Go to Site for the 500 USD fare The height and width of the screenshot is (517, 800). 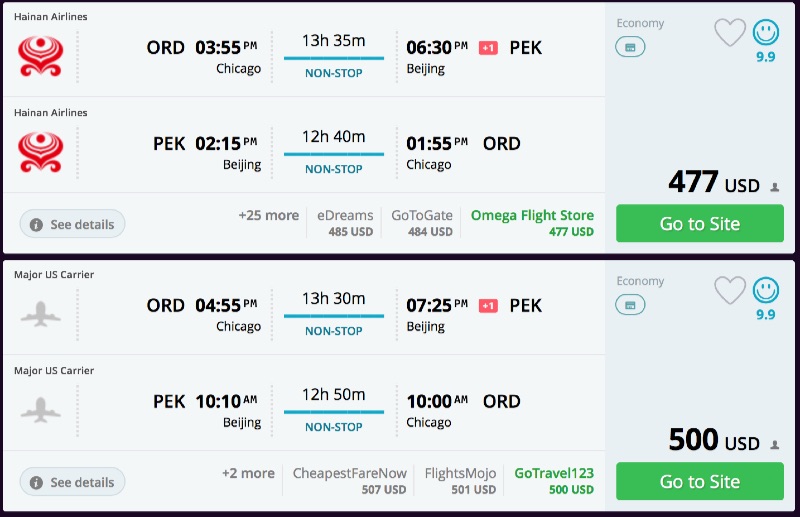point(699,482)
